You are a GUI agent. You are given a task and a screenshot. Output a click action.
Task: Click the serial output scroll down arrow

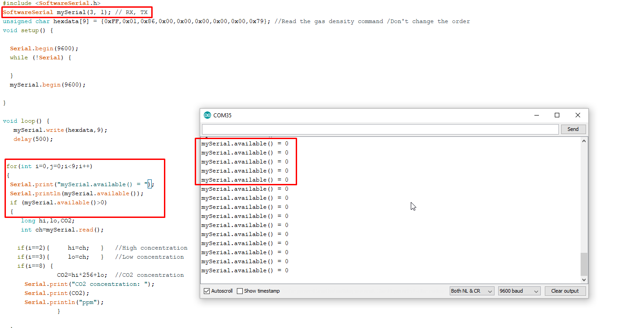click(584, 280)
